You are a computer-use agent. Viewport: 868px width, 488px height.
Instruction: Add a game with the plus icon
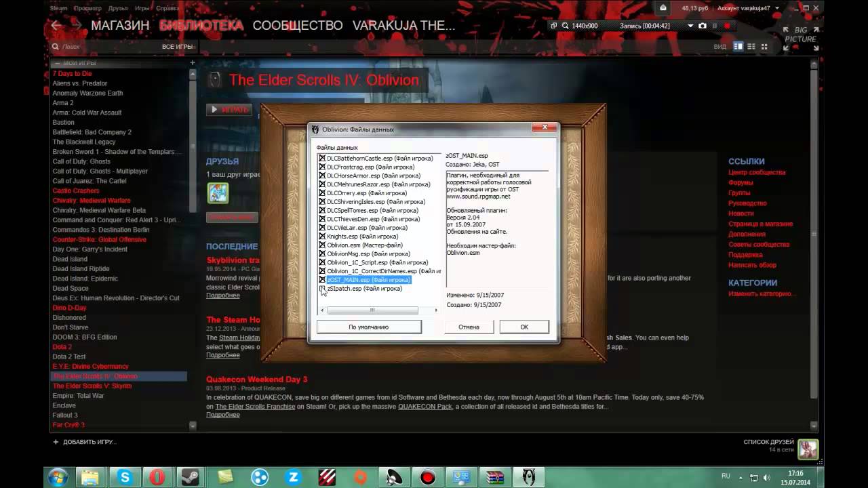(x=56, y=442)
